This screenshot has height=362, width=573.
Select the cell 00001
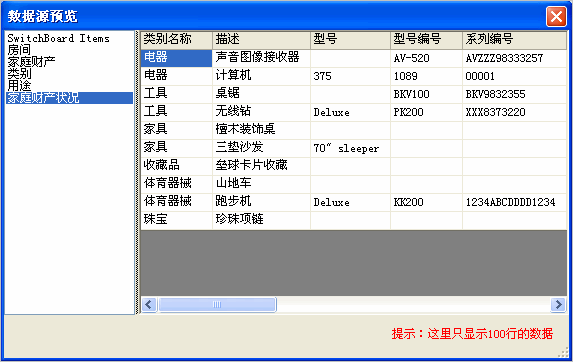pos(515,76)
